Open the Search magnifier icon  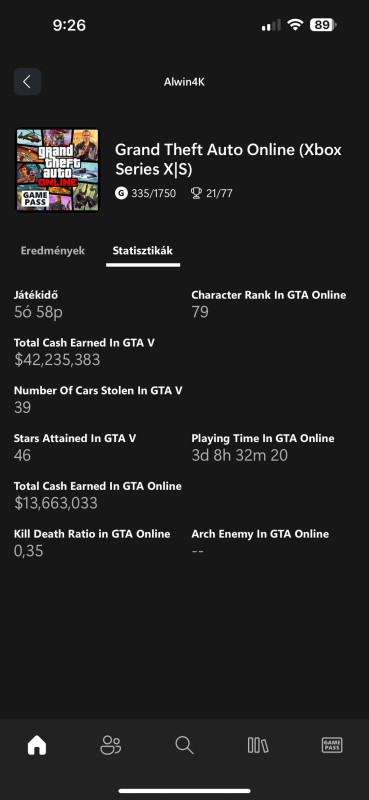click(x=184, y=745)
